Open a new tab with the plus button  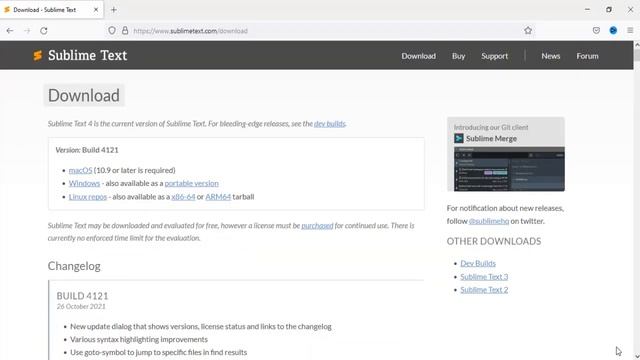pos(114,10)
